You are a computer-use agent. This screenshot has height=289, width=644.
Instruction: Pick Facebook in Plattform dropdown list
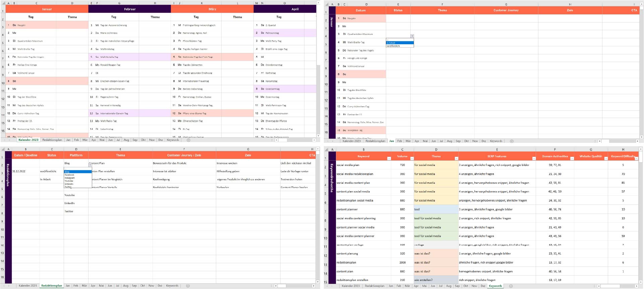tap(77, 175)
